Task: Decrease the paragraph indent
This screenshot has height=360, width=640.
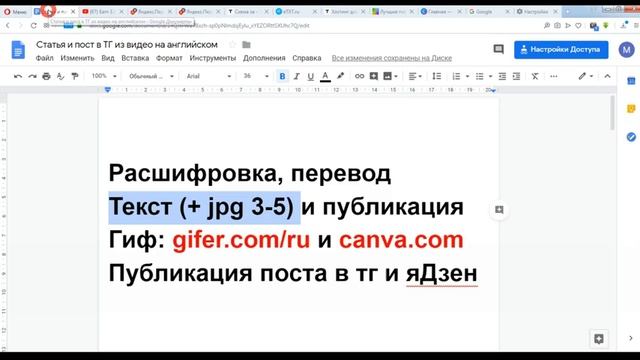Action: coord(502,76)
